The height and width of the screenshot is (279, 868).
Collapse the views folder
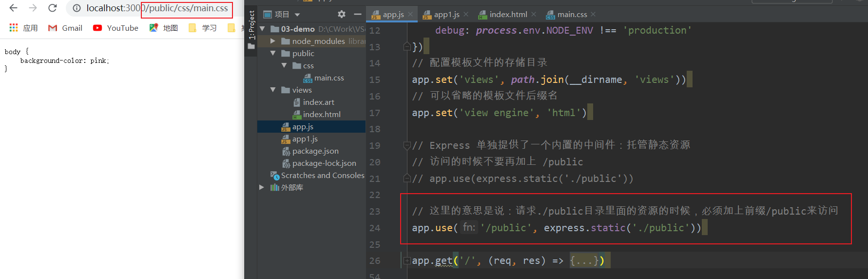tap(273, 90)
